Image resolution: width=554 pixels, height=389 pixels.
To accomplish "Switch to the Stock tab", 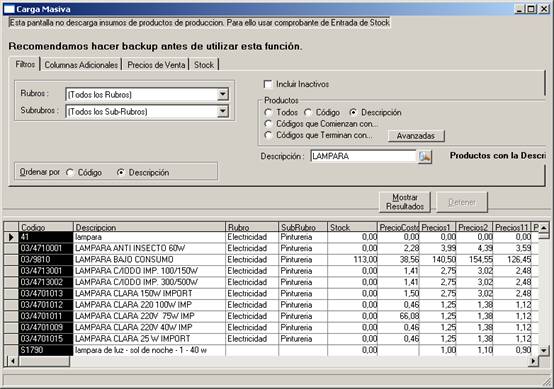I will point(204,65).
